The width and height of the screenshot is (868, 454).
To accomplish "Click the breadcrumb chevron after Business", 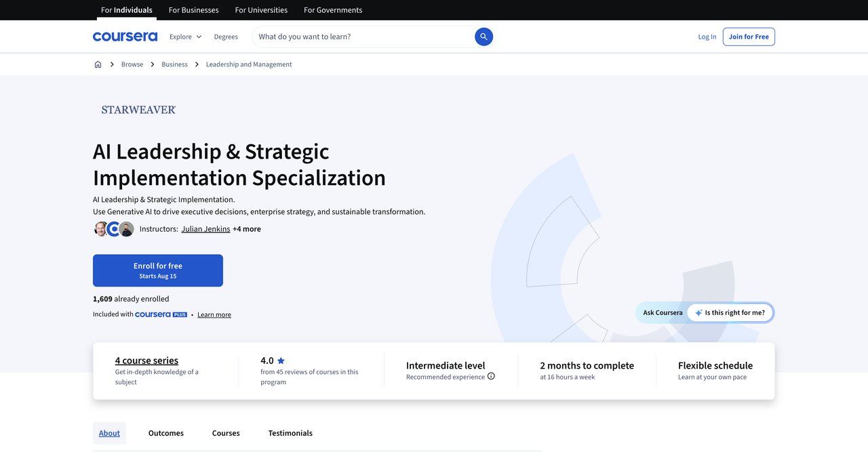I will [x=197, y=64].
